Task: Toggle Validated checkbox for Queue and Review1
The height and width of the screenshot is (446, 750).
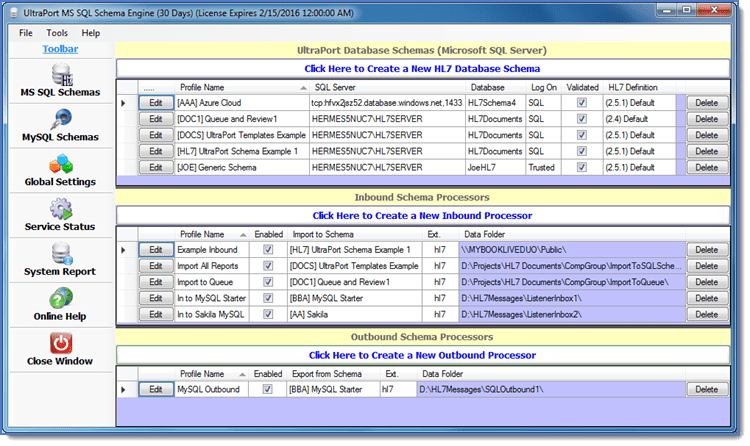Action: tap(582, 119)
